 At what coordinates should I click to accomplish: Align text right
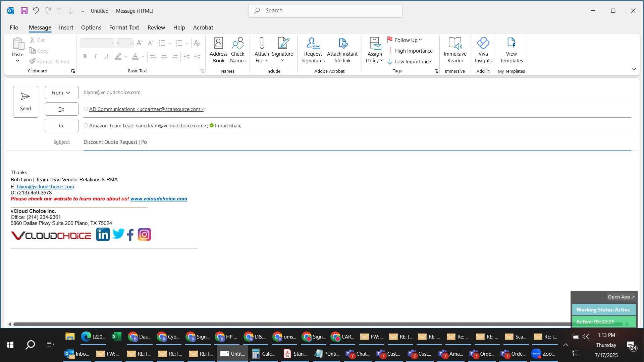[175, 56]
